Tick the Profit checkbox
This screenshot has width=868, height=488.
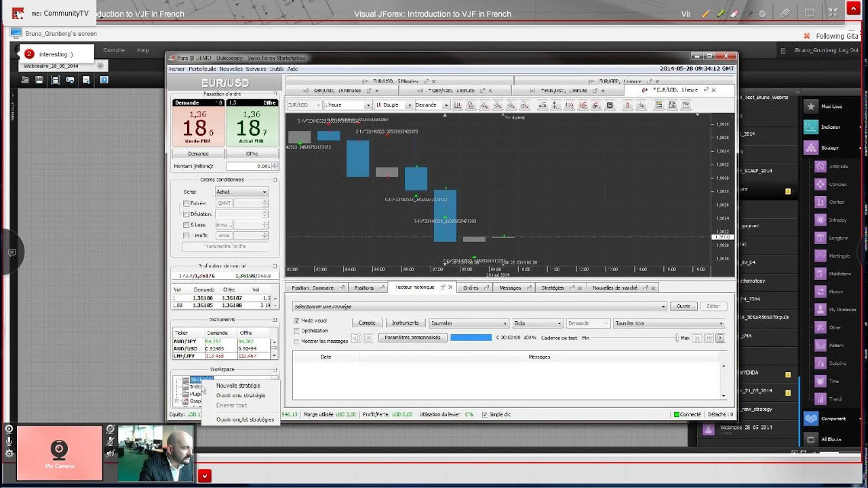click(186, 236)
